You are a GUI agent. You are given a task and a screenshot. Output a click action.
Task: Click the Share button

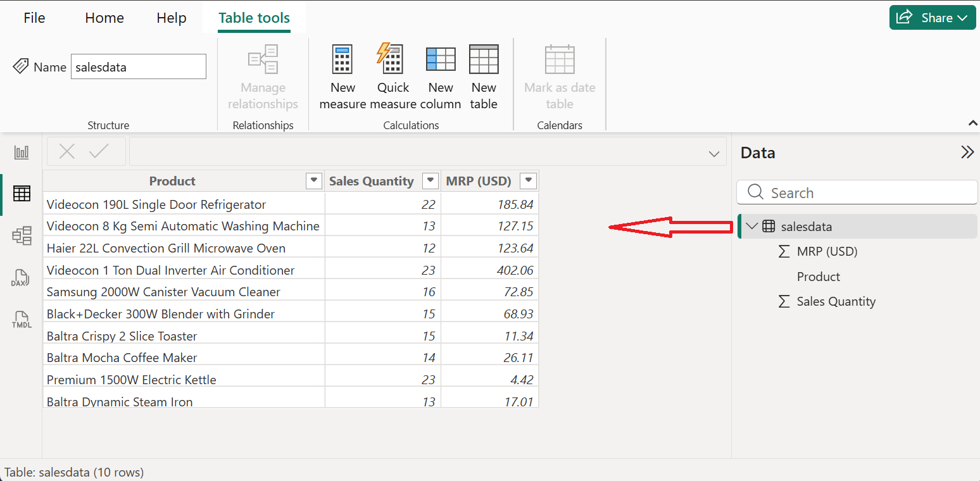coord(932,18)
